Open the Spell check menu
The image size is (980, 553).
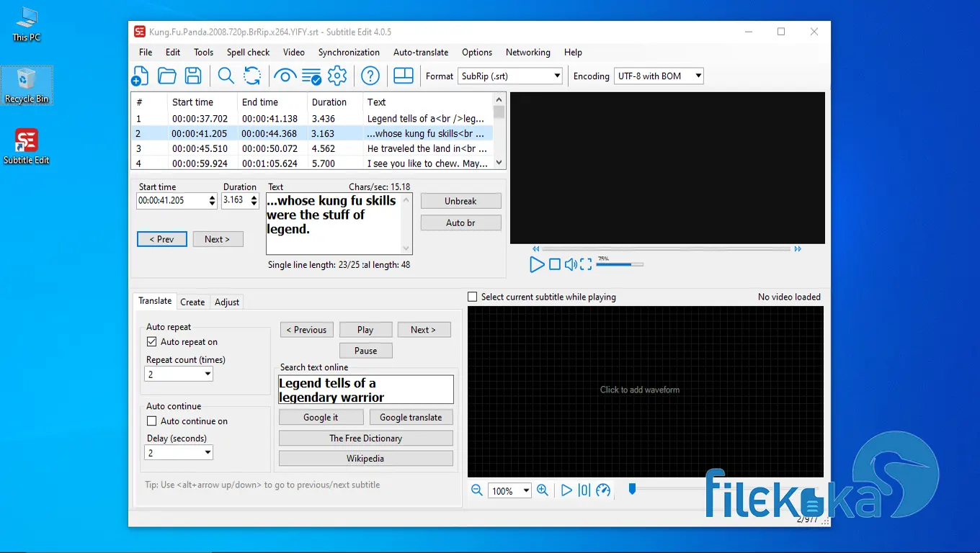click(248, 53)
